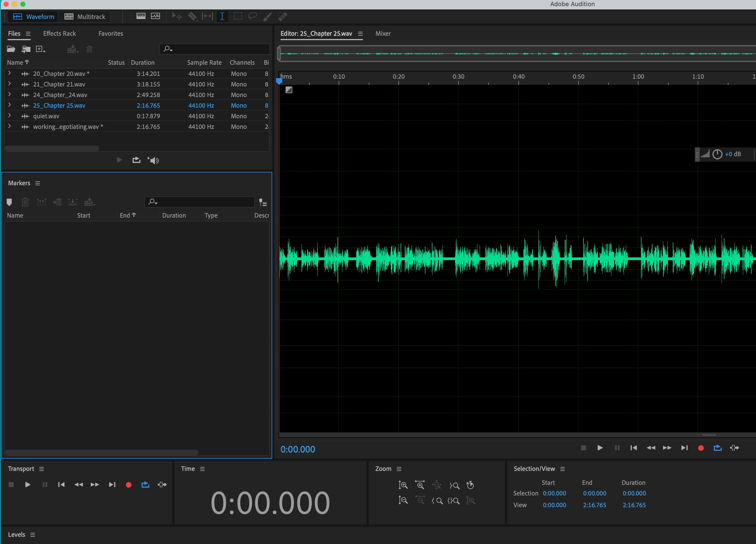Toggle Auto-Play in Files panel

tap(153, 161)
